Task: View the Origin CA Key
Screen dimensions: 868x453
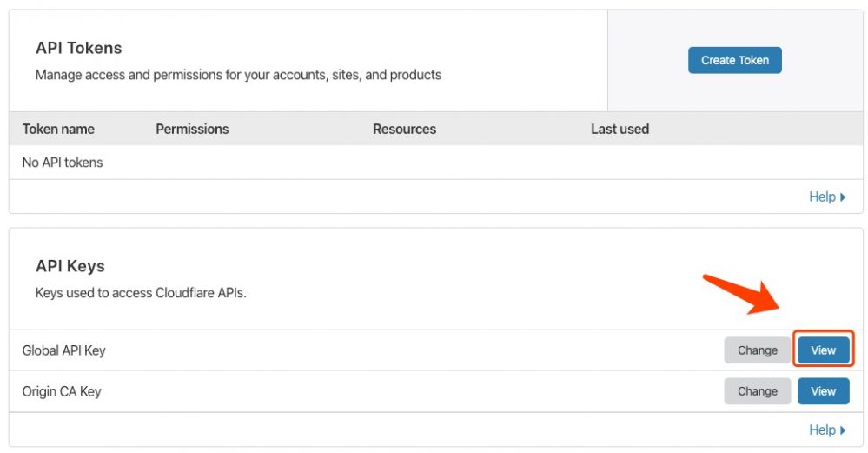Action: pyautogui.click(x=823, y=391)
